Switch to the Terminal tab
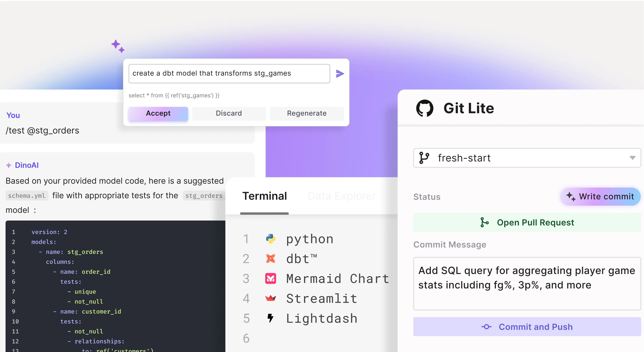 (x=265, y=196)
